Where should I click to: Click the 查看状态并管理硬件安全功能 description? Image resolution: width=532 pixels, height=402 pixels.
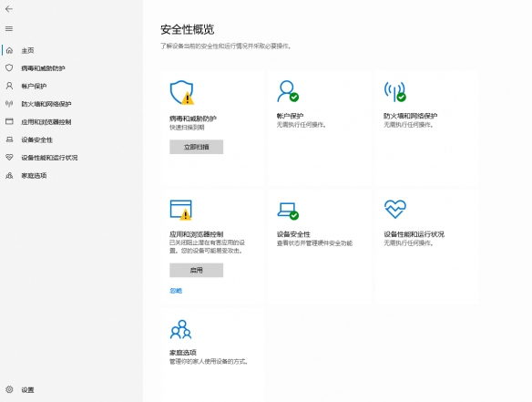pos(314,243)
